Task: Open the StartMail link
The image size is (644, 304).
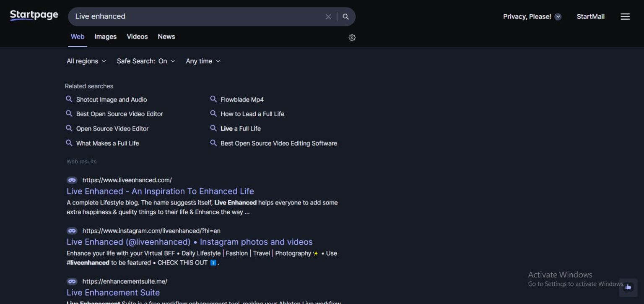Action: click(590, 16)
